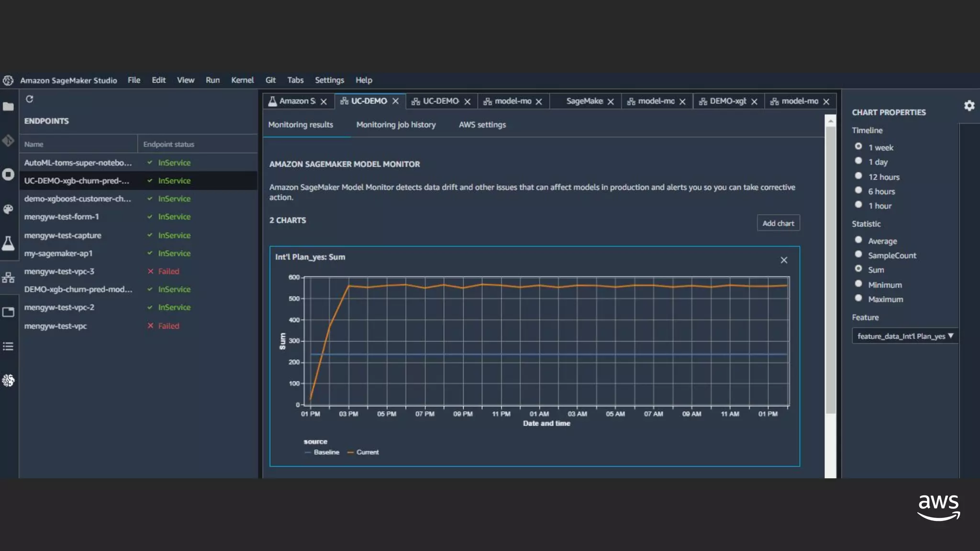Viewport: 980px width, 551px height.
Task: Open the endpoints sidebar icon
Action: [x=8, y=277]
